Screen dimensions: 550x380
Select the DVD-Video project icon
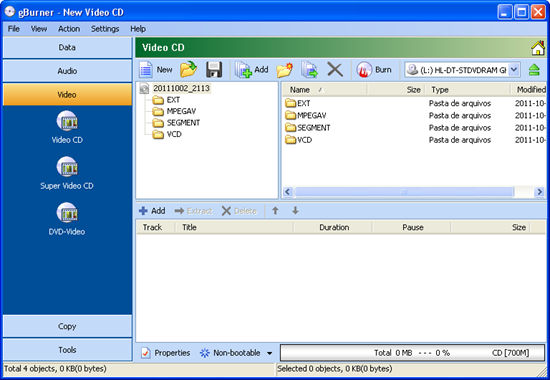pos(67,213)
